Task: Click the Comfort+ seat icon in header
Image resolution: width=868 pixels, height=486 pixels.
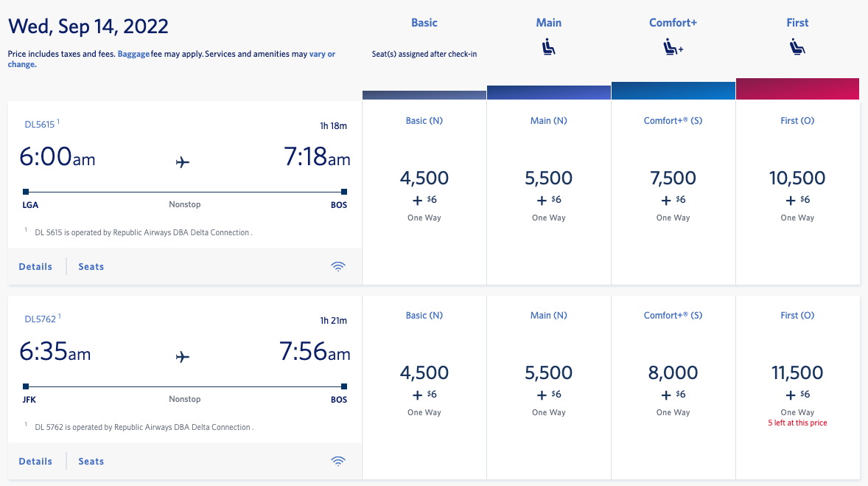Action: pos(673,48)
